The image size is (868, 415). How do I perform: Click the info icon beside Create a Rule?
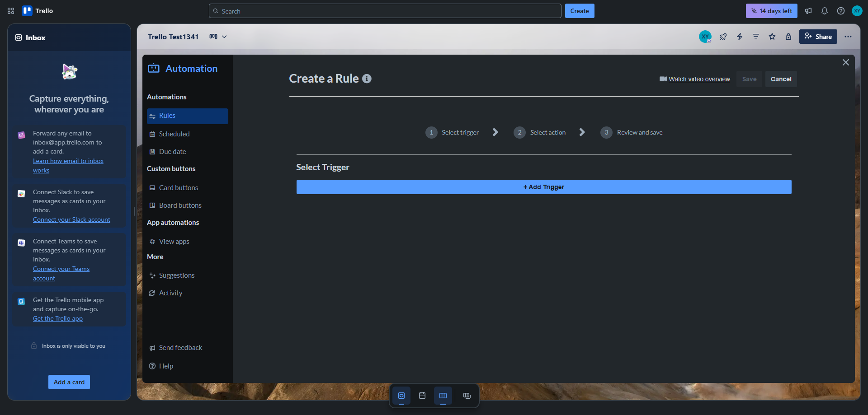coord(367,79)
